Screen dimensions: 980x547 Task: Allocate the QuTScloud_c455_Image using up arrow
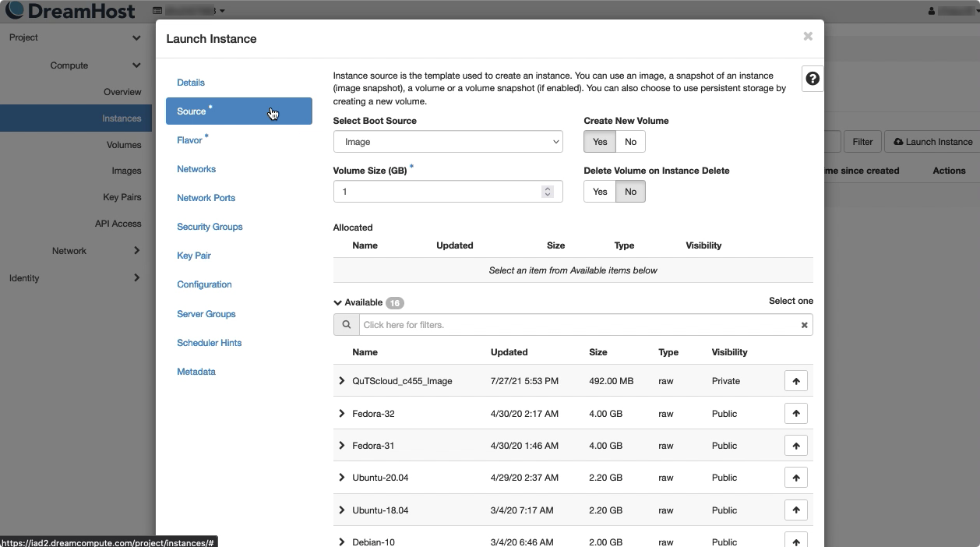pyautogui.click(x=795, y=381)
